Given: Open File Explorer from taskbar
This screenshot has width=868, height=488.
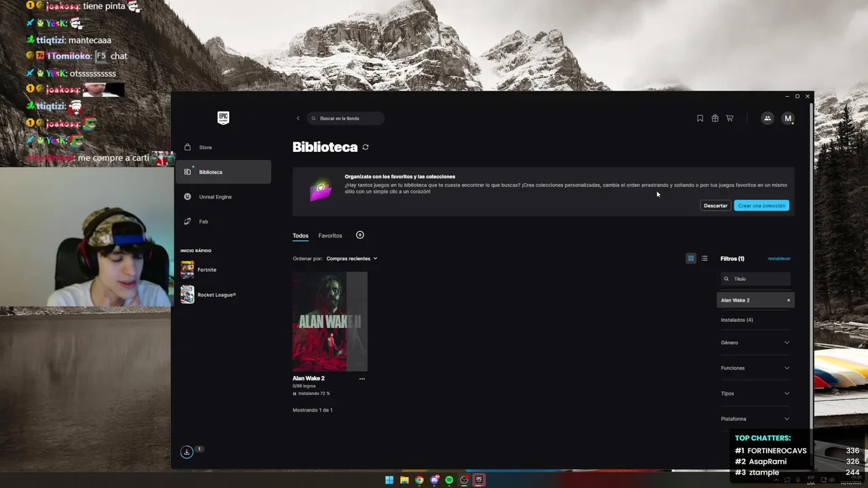Looking at the screenshot, I should [x=404, y=480].
